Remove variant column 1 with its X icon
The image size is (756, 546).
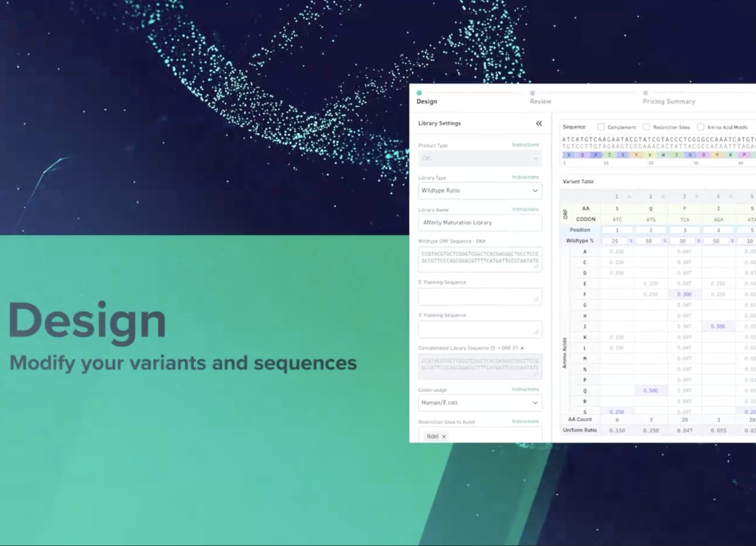point(629,196)
